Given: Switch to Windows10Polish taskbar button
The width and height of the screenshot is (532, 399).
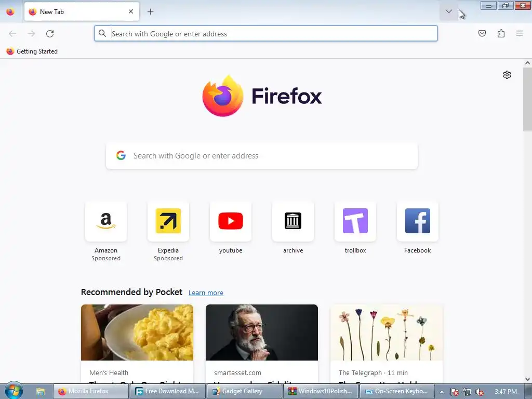Looking at the screenshot, I should pyautogui.click(x=321, y=391).
